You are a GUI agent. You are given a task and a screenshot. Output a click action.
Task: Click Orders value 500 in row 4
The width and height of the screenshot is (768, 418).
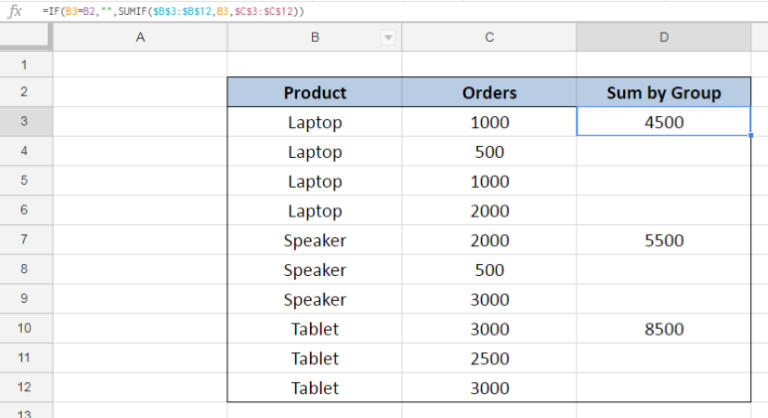[489, 151]
